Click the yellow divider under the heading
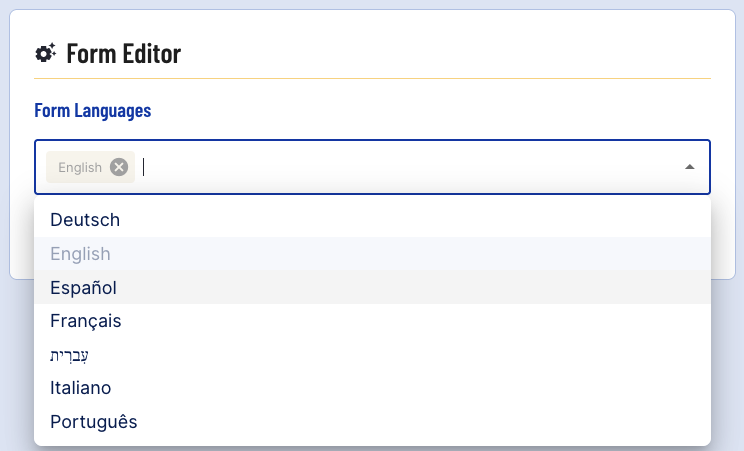This screenshot has height=451, width=744. tap(372, 78)
